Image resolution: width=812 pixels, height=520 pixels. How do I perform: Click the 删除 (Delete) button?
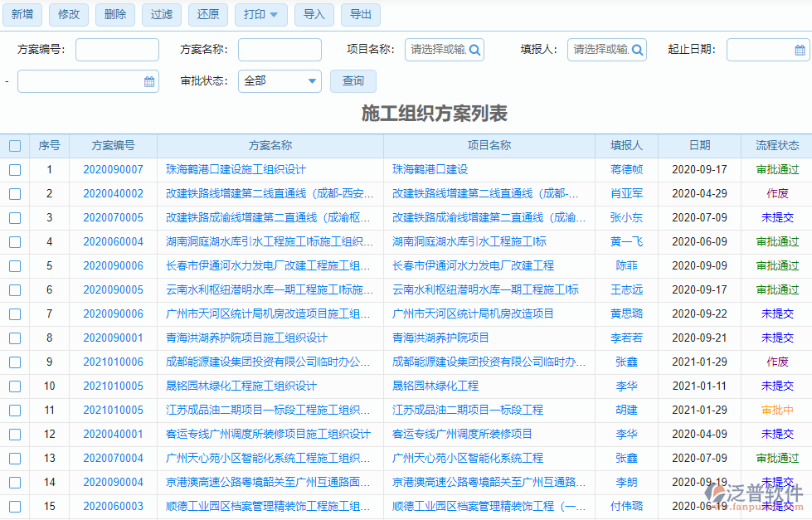coord(114,15)
